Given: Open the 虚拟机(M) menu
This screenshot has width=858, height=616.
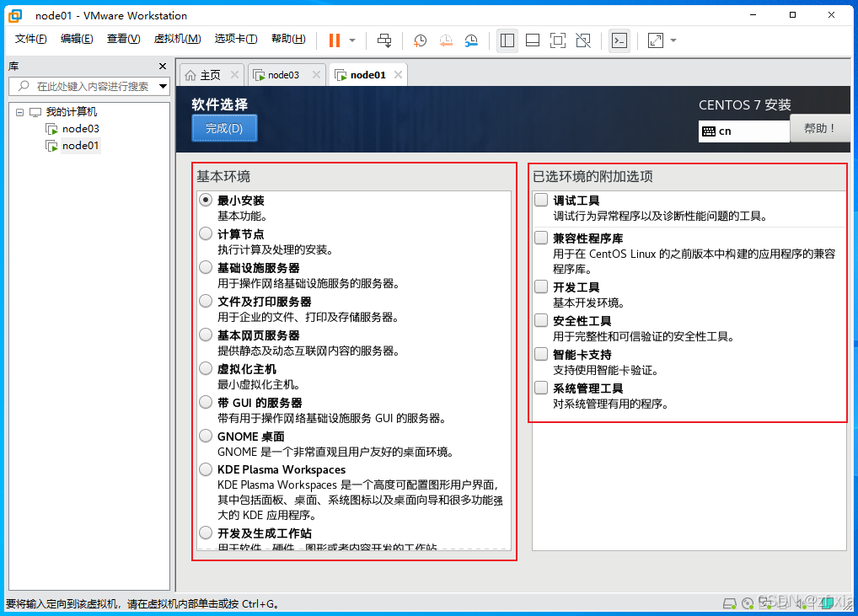Looking at the screenshot, I should (177, 39).
